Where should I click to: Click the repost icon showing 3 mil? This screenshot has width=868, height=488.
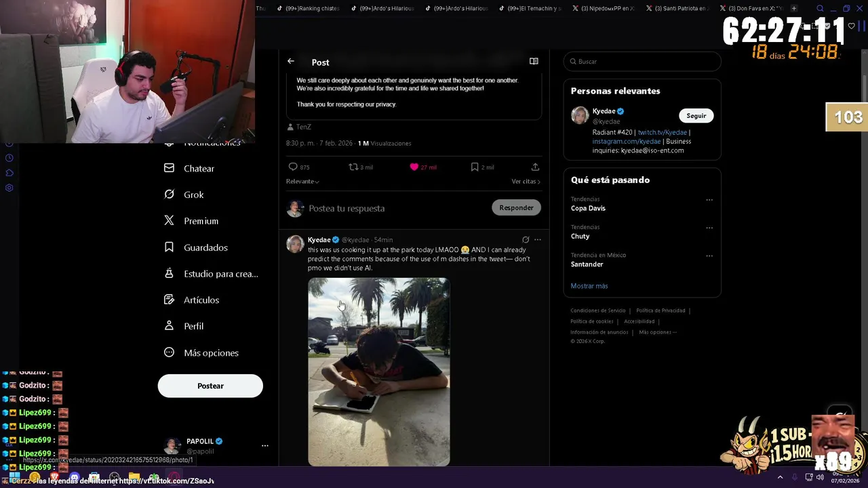click(x=353, y=167)
